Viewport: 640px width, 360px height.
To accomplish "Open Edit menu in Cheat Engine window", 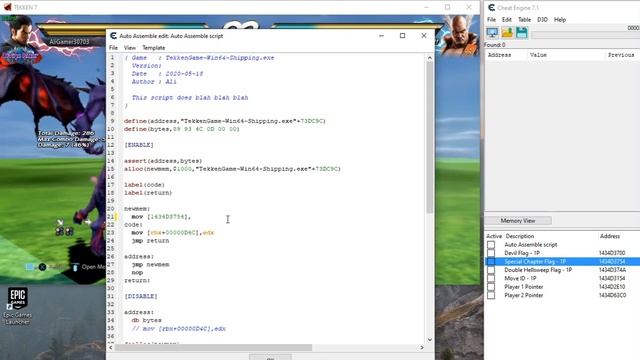I will click(x=507, y=20).
